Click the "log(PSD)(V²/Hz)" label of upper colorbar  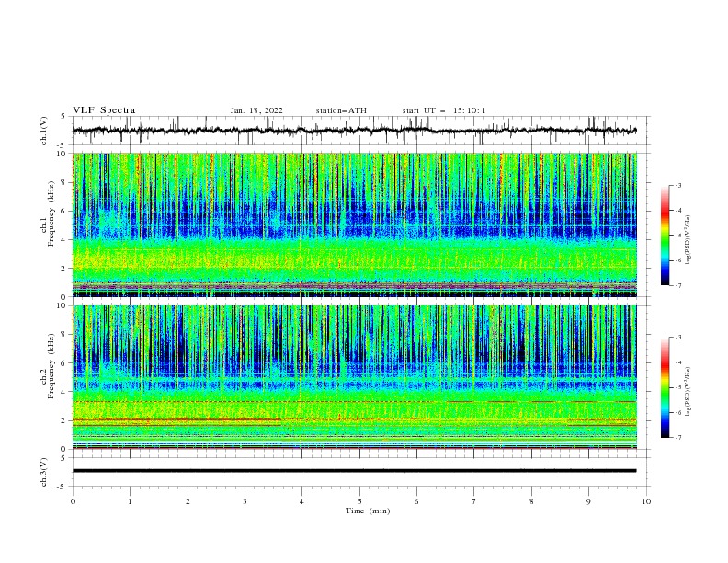pyautogui.click(x=688, y=240)
